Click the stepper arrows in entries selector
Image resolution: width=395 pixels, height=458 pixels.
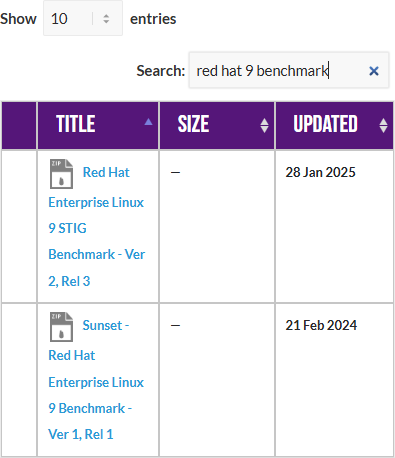(106, 19)
